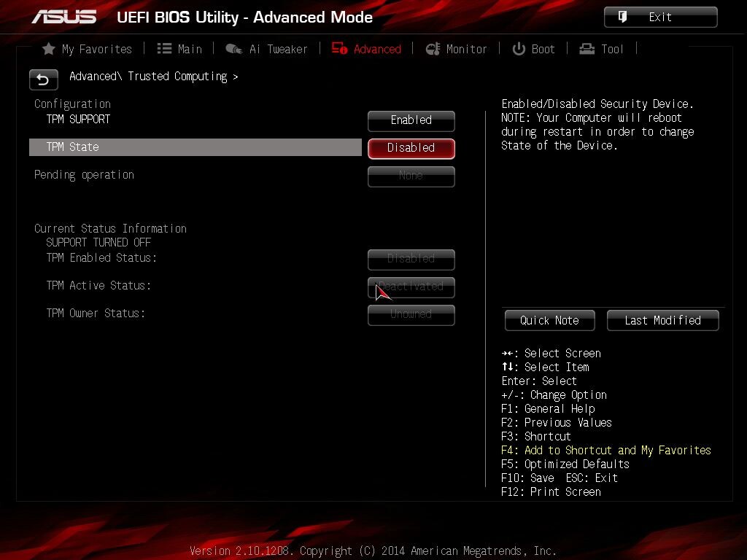The height and width of the screenshot is (560, 747).
Task: Select the highlighted TPM State row
Action: (x=196, y=147)
